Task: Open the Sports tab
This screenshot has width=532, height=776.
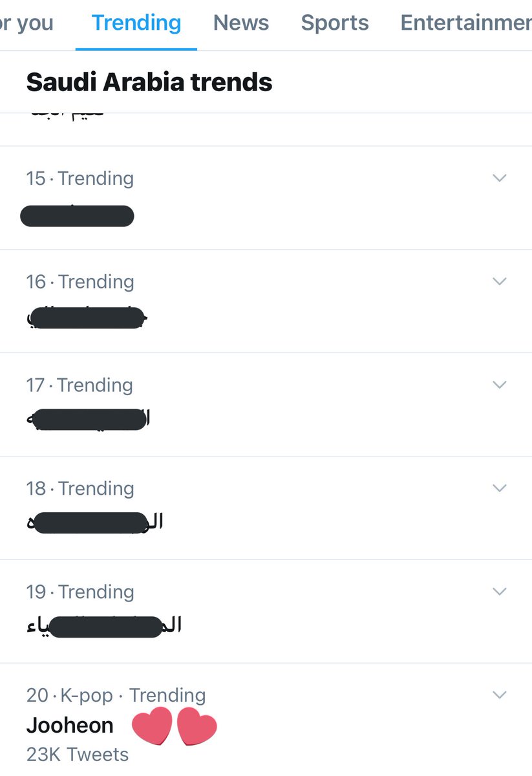Action: (335, 23)
